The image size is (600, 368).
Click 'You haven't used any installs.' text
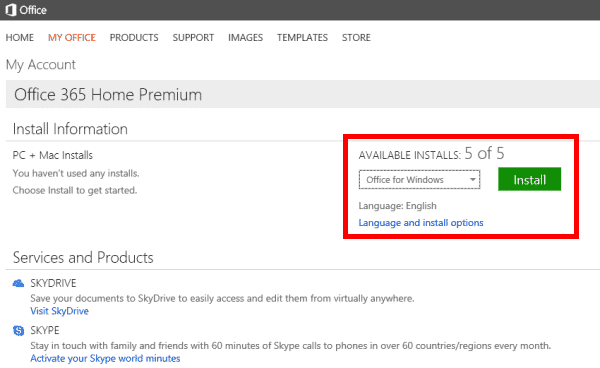[76, 173]
